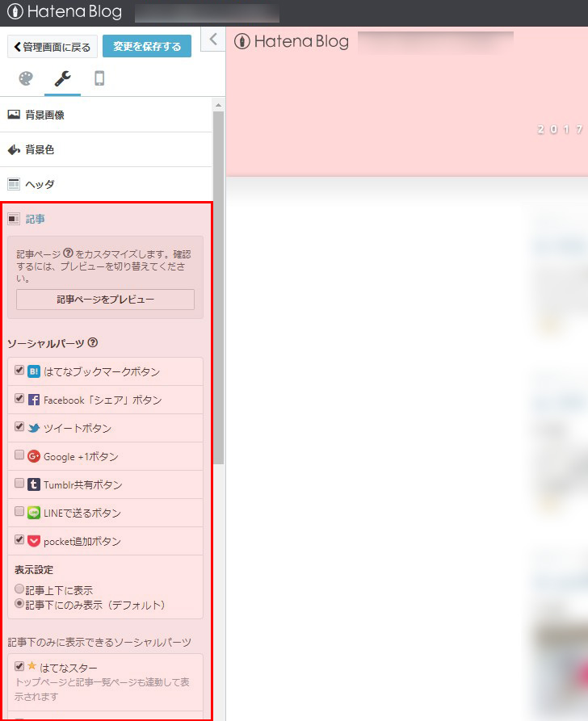Select 記事上下に表示 radio option
This screenshot has width=588, height=721.
(x=19, y=589)
